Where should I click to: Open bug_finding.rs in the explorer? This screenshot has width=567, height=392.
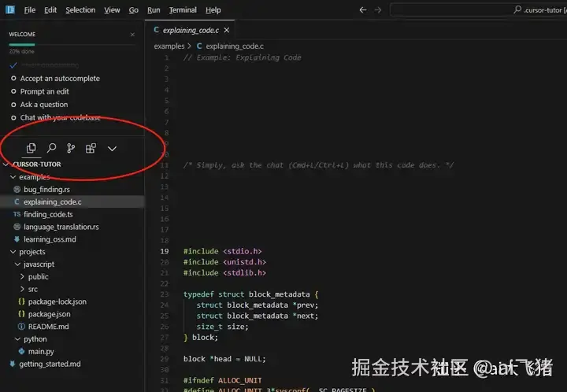tap(46, 190)
